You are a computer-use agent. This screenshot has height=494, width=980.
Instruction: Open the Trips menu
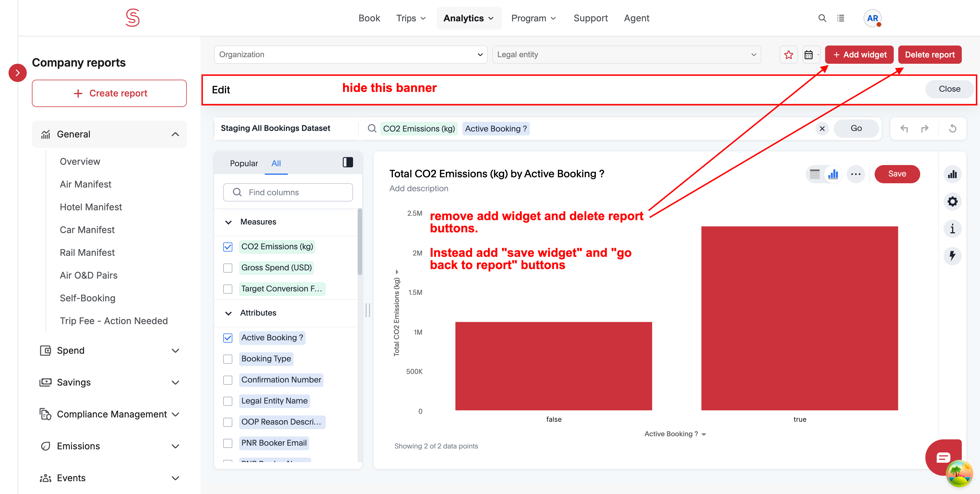[411, 18]
